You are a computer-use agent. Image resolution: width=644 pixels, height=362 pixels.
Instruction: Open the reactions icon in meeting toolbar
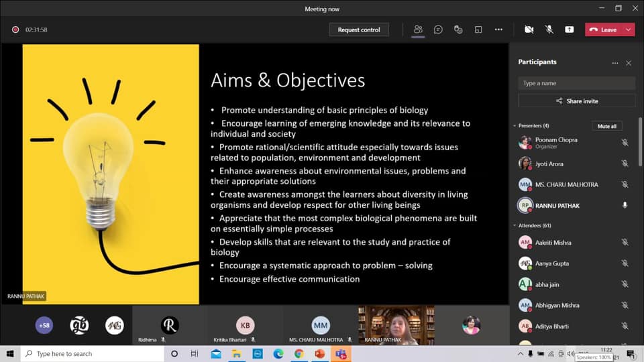pyautogui.click(x=458, y=29)
